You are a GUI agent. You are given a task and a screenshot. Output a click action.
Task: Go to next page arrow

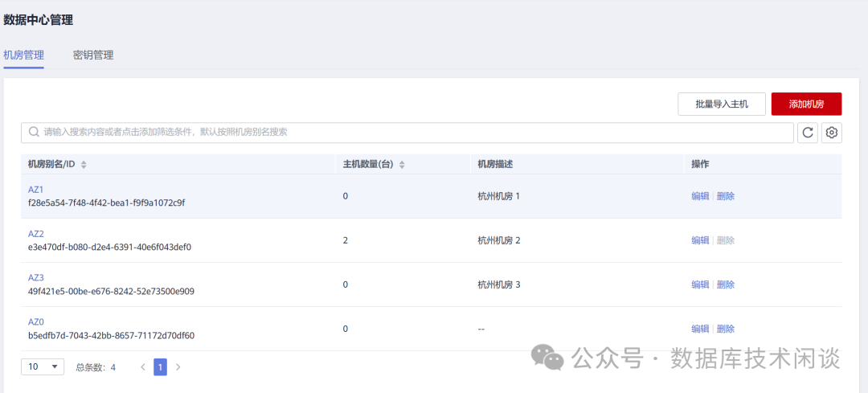(178, 367)
